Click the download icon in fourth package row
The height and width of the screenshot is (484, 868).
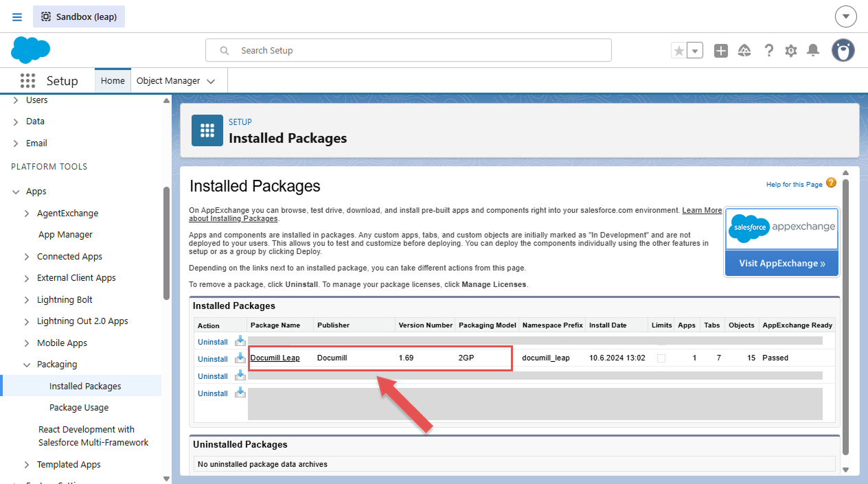pos(240,392)
